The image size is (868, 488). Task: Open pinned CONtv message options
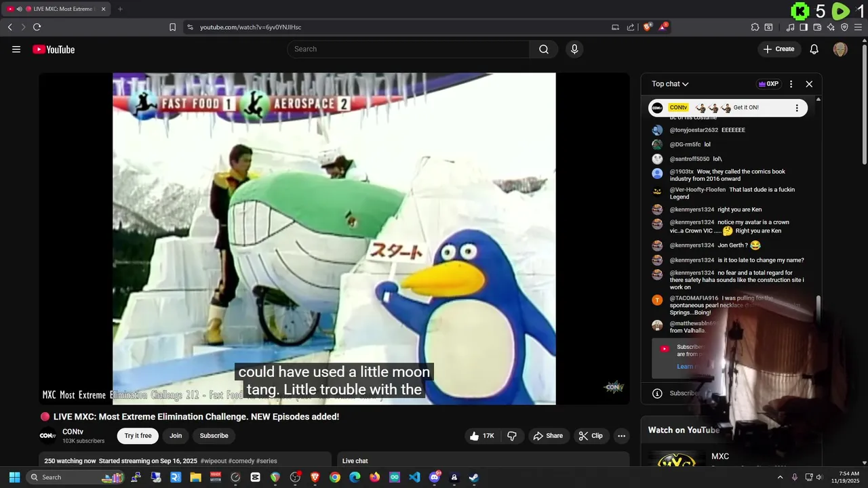pos(797,108)
